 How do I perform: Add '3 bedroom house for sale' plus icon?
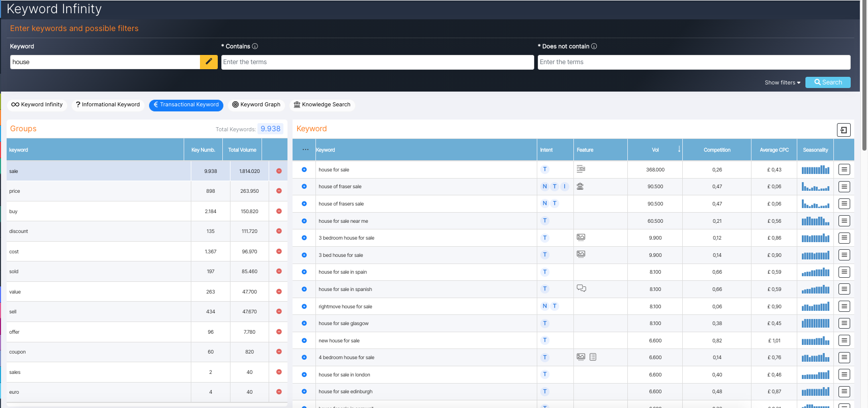tap(304, 238)
